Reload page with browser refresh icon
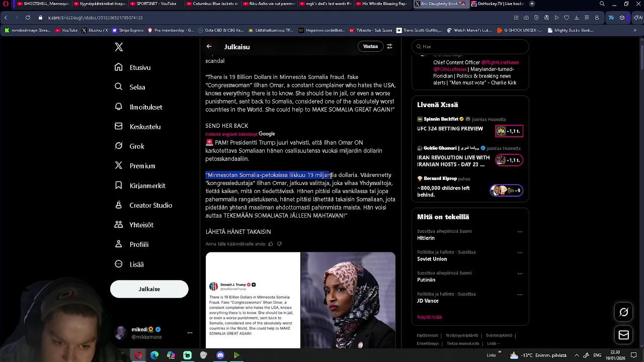This screenshot has height=362, width=644. coord(28,18)
